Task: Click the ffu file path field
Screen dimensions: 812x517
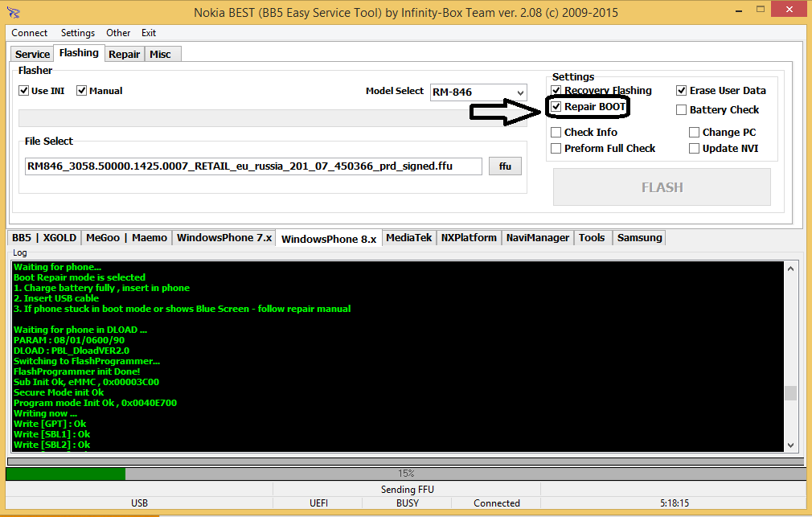Action: click(253, 166)
